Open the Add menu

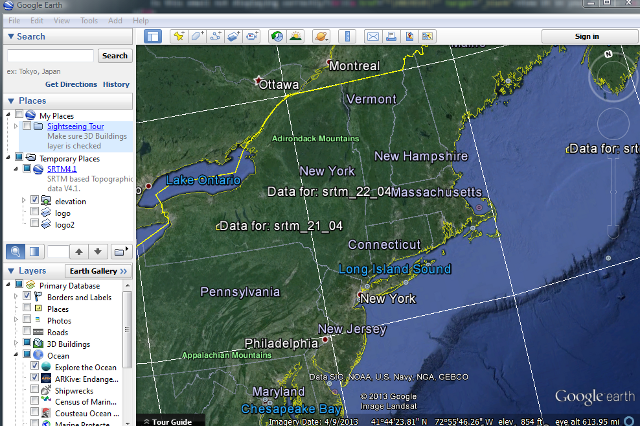pos(115,20)
